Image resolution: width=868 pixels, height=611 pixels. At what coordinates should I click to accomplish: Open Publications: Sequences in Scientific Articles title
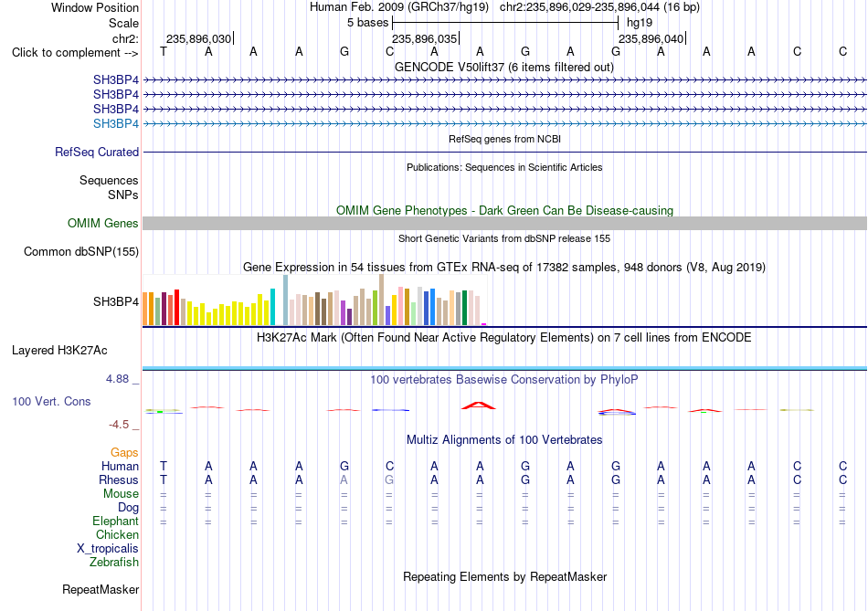[x=504, y=167]
